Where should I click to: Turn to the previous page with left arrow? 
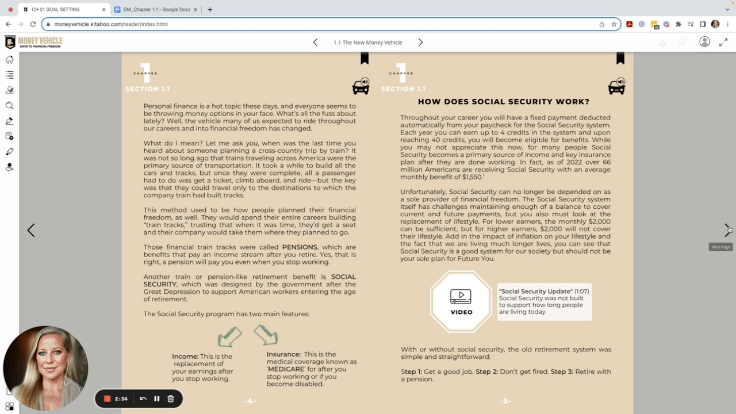coord(31,230)
